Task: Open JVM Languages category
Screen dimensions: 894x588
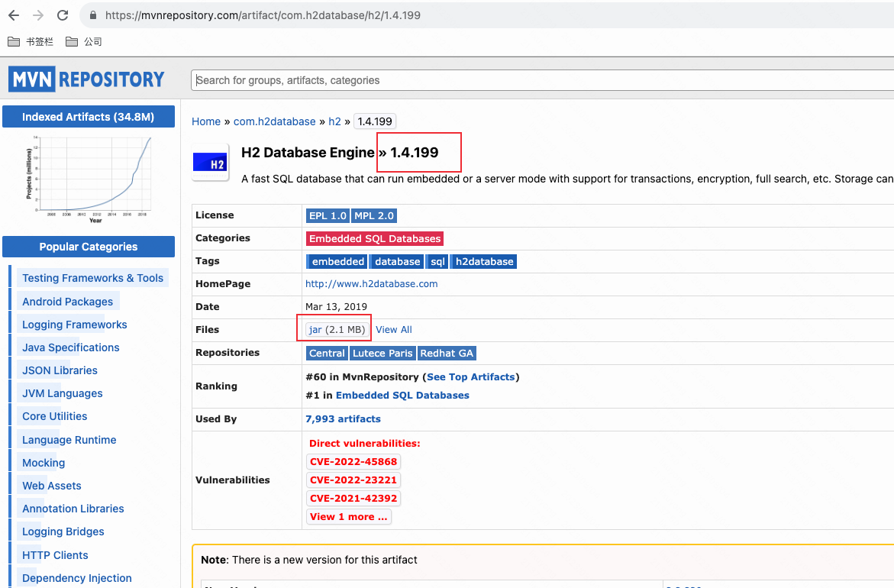Action: click(x=62, y=393)
